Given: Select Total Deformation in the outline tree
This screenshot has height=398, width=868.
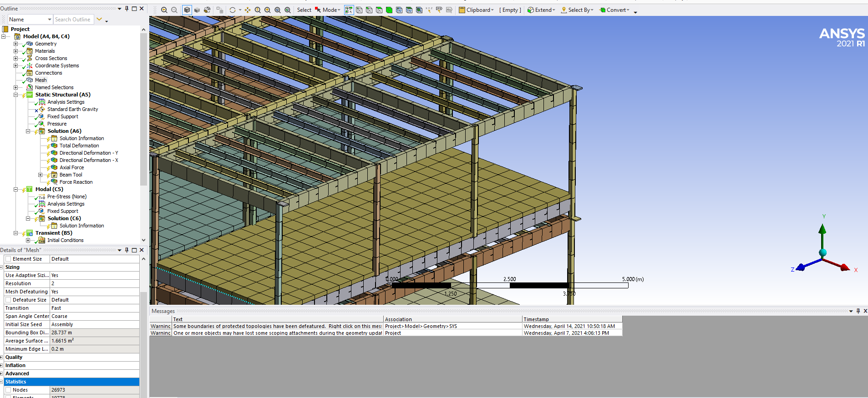Looking at the screenshot, I should point(79,146).
